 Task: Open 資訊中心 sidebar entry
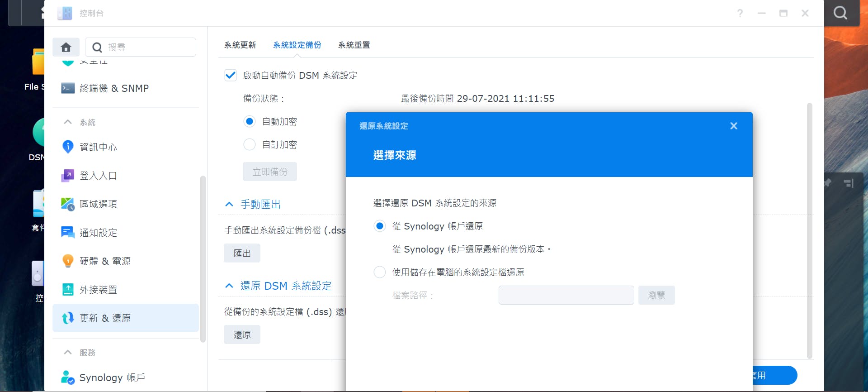click(x=126, y=147)
